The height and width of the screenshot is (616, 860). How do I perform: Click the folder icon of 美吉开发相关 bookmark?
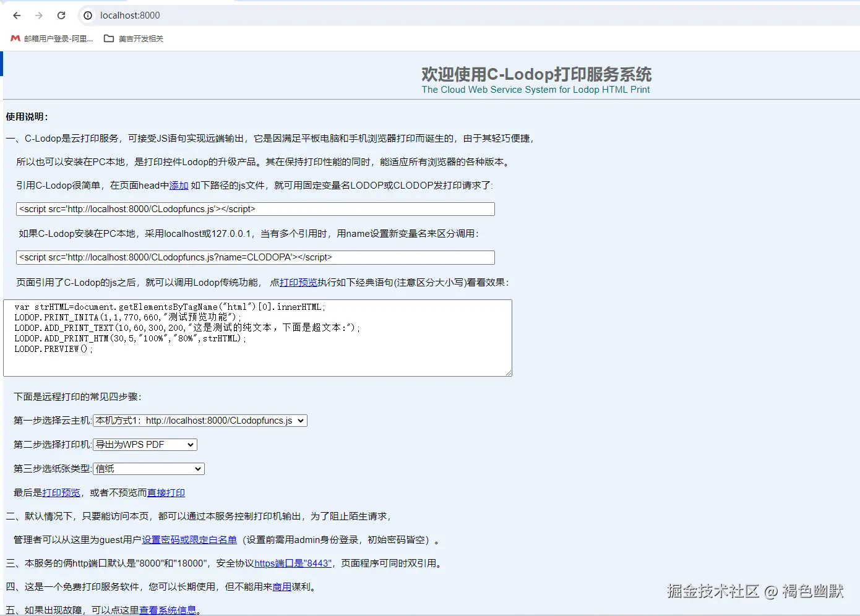108,38
